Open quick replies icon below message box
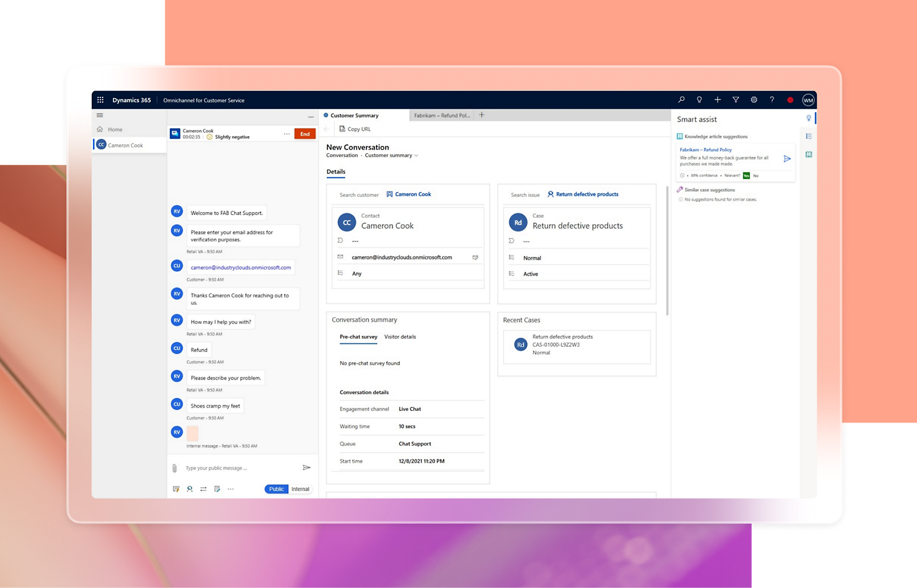 [176, 489]
